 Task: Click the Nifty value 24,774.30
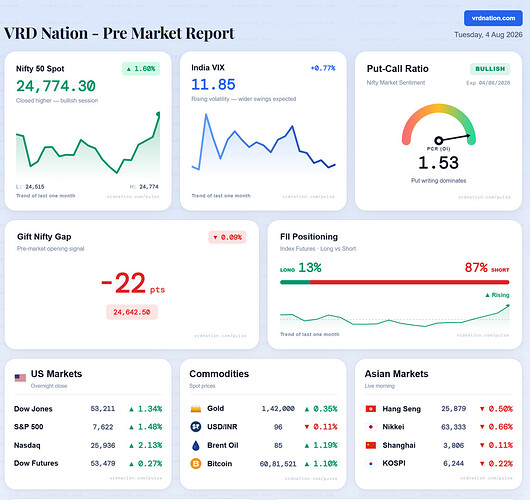tap(56, 86)
